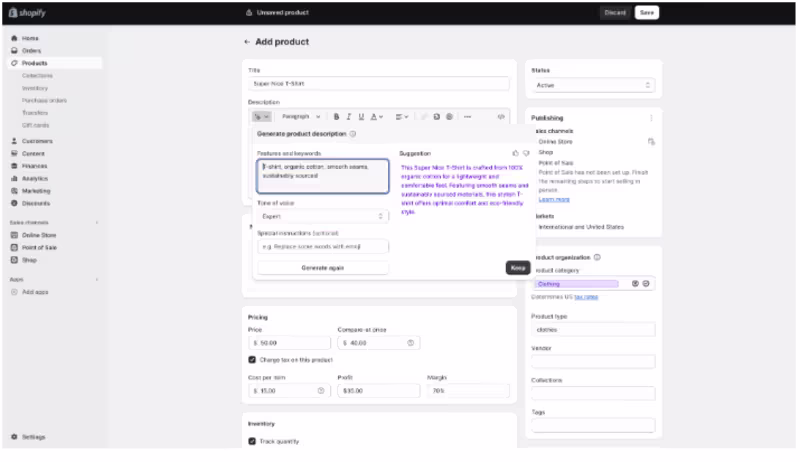Image resolution: width=800 pixels, height=462 pixels.
Task: Click the help icon in Compare-at price
Action: 411,343
